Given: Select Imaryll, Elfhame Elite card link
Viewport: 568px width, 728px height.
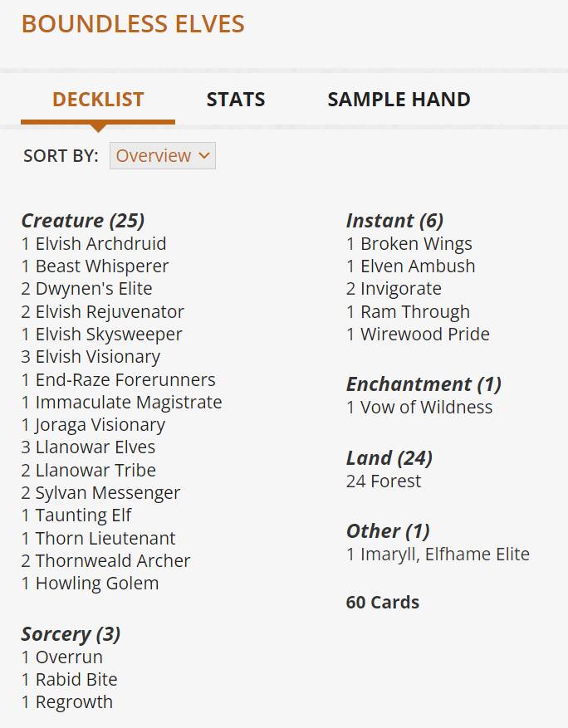Looking at the screenshot, I should point(445,555).
